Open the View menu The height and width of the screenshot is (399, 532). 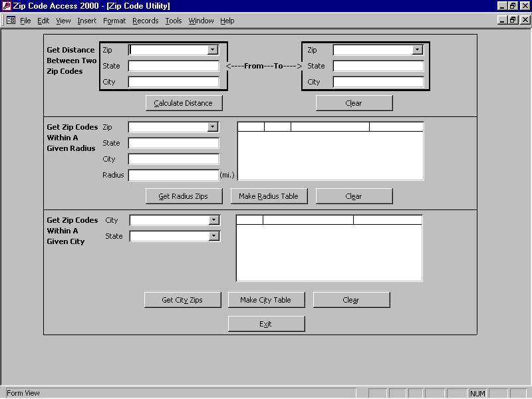(63, 21)
